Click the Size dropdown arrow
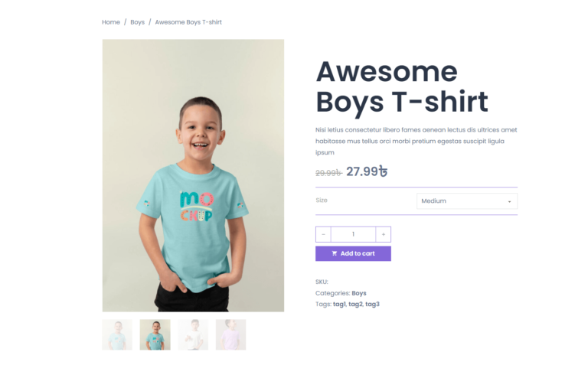 [509, 202]
